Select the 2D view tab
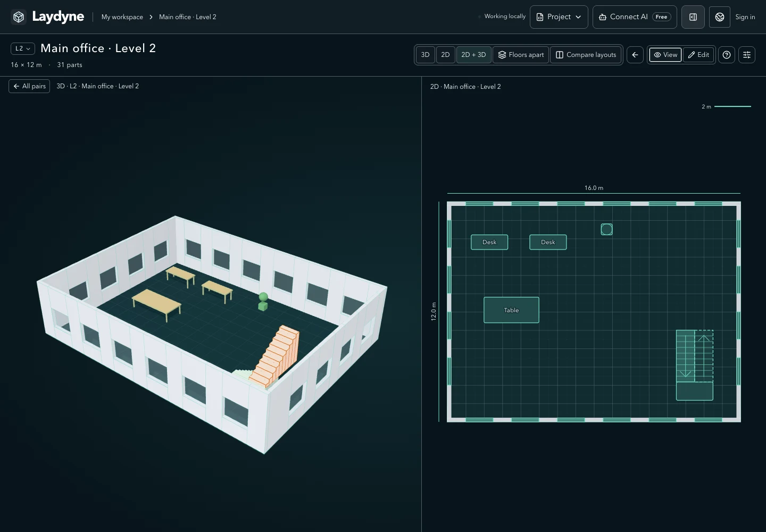The image size is (766, 532). coord(445,55)
